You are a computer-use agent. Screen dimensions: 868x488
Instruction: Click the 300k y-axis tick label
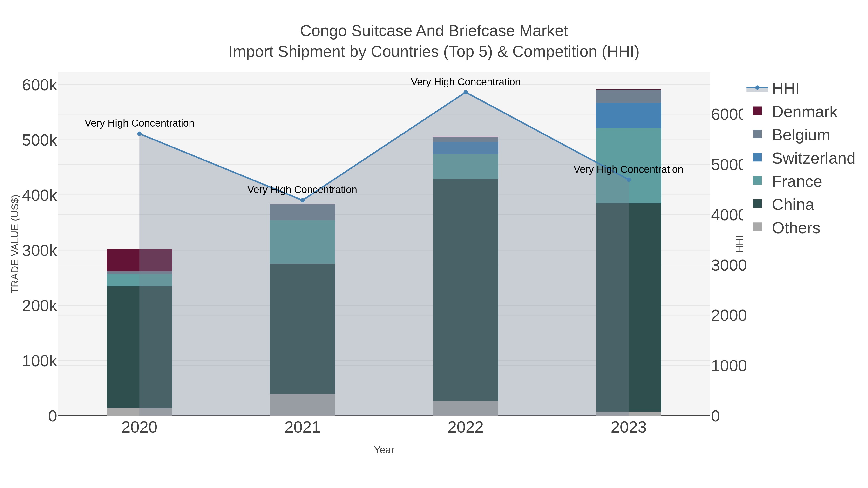coord(40,251)
